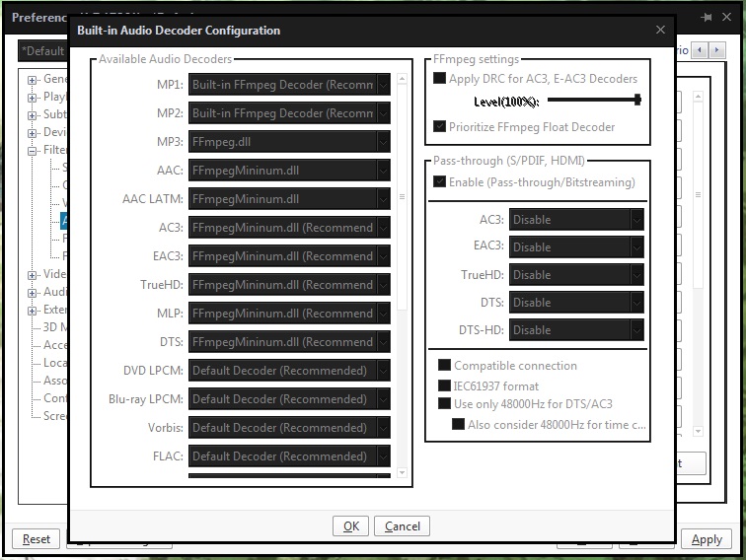The image size is (746, 560).
Task: Check Also consider 48000Hz for time option
Action: click(x=458, y=424)
